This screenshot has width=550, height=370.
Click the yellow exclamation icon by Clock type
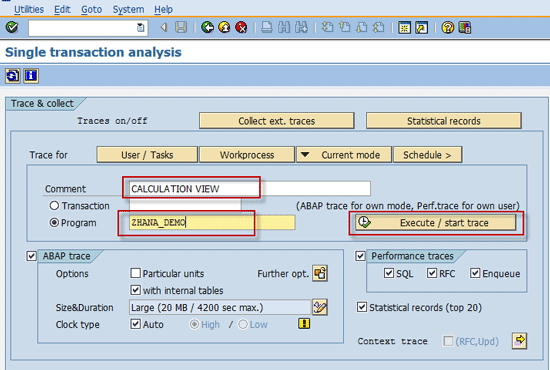click(304, 323)
